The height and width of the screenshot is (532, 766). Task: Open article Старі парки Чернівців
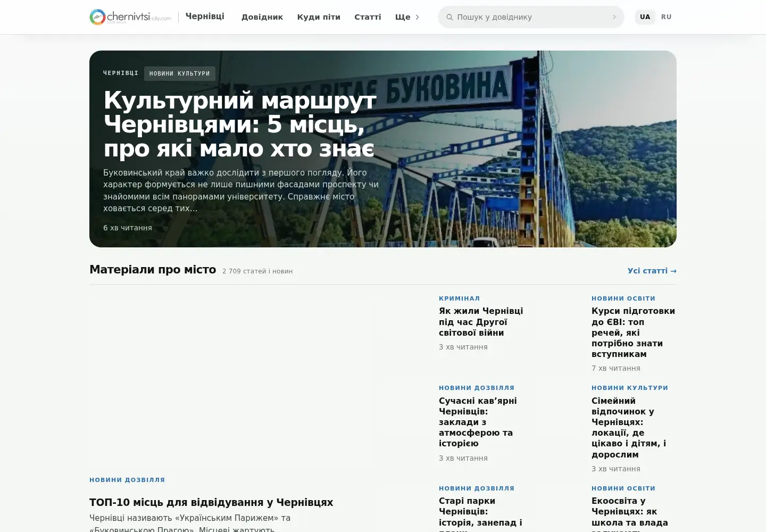[x=480, y=514]
